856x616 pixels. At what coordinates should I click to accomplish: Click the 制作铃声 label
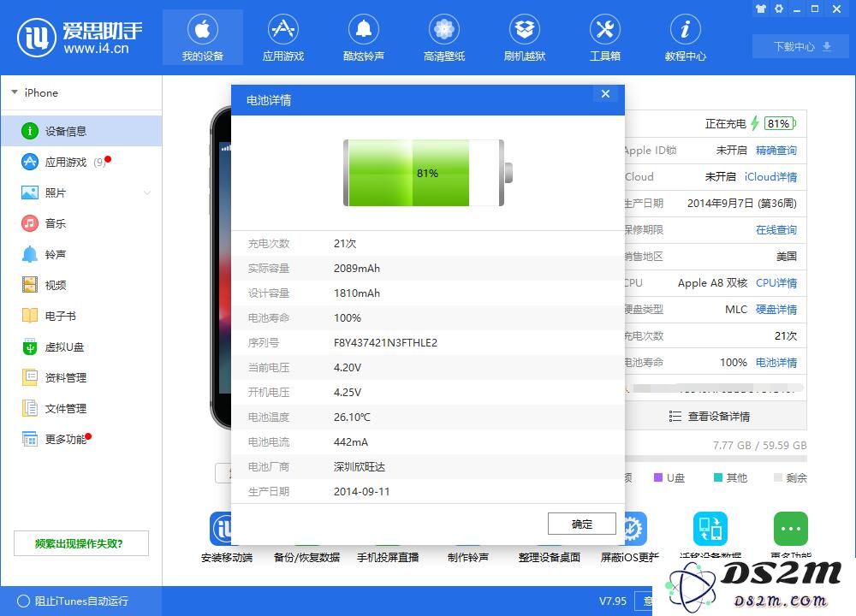(468, 557)
